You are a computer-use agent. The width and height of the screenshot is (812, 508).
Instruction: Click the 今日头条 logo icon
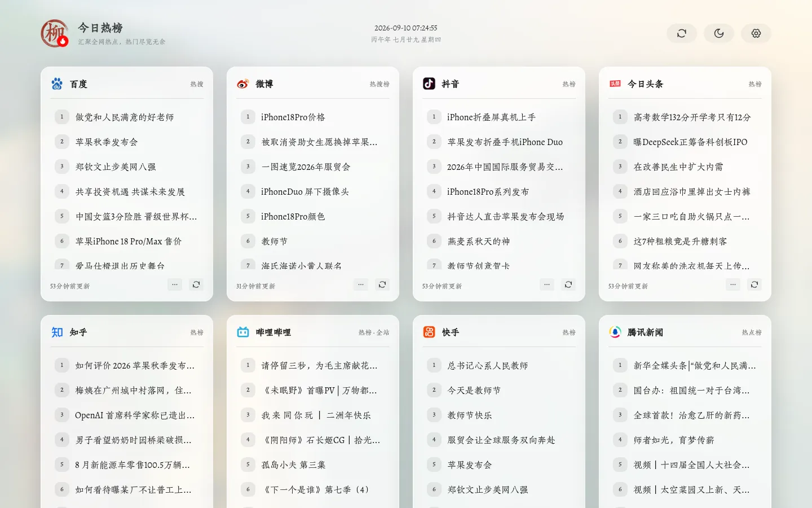615,84
